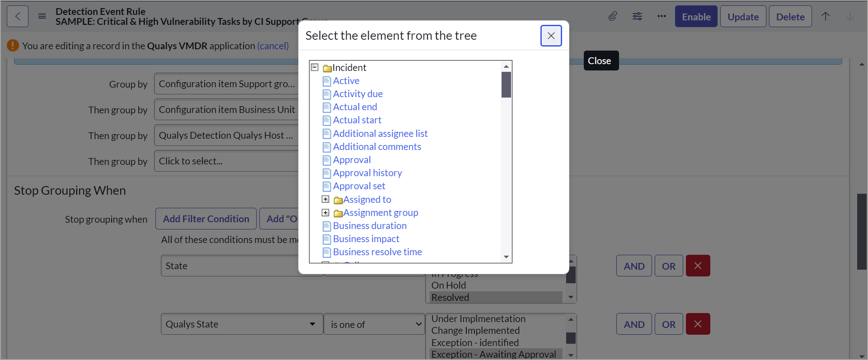Screen dimensions: 868x360
Task: Choose the Actual end field
Action: click(355, 107)
